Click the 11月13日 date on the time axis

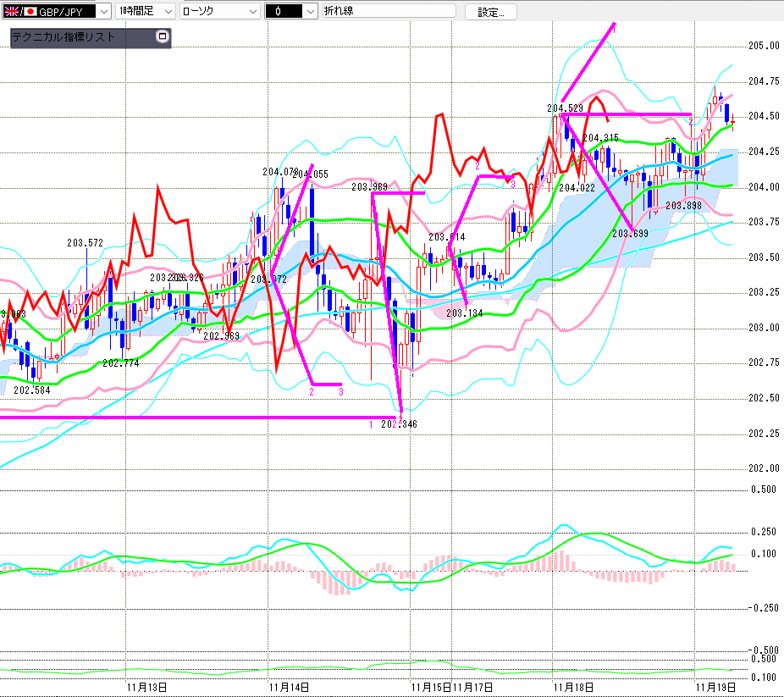tap(145, 685)
